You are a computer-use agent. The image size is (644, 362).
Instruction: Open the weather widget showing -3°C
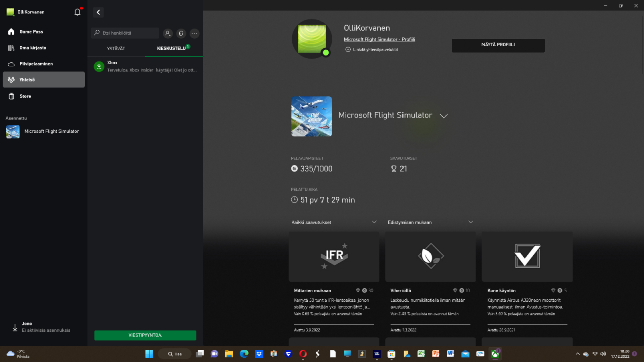pos(18,354)
